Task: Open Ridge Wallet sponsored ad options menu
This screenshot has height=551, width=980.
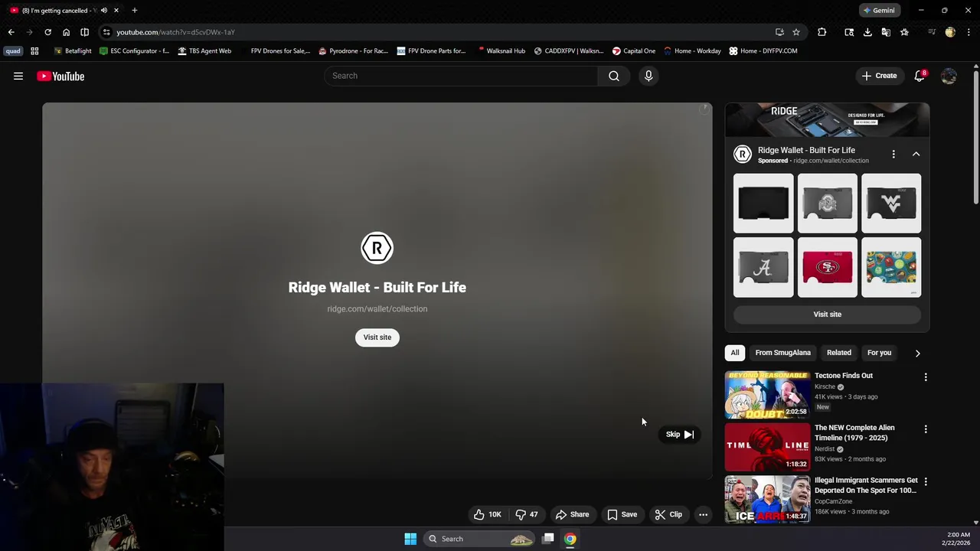Action: click(x=893, y=154)
